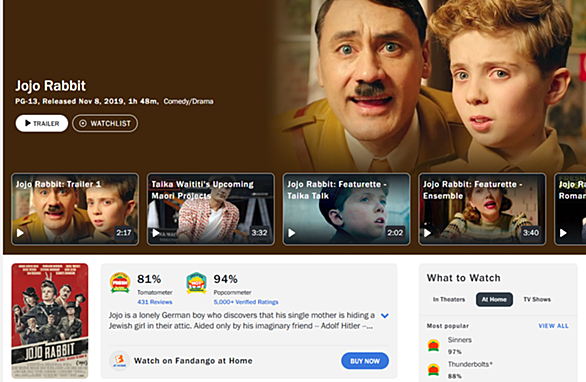
Task: Switch to TV Shows tab
Action: click(537, 299)
